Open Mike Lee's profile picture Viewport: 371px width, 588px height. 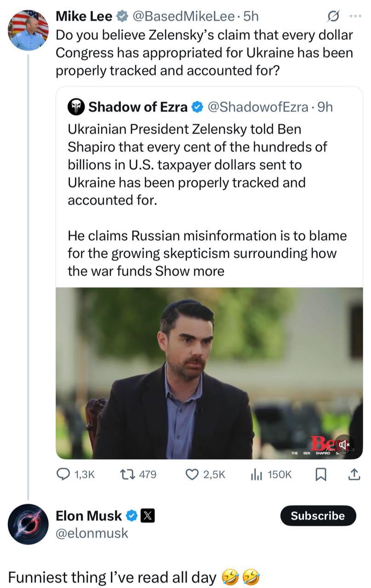click(28, 30)
